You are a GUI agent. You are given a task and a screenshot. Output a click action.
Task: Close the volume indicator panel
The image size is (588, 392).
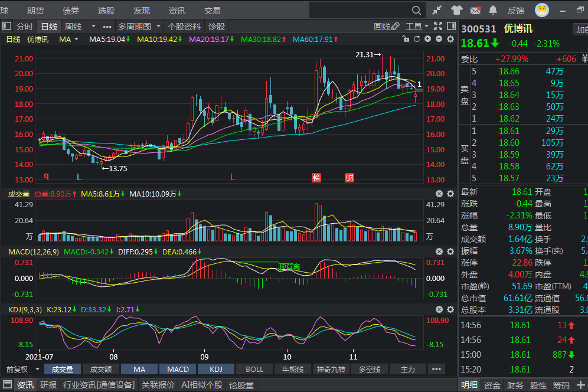(439, 194)
